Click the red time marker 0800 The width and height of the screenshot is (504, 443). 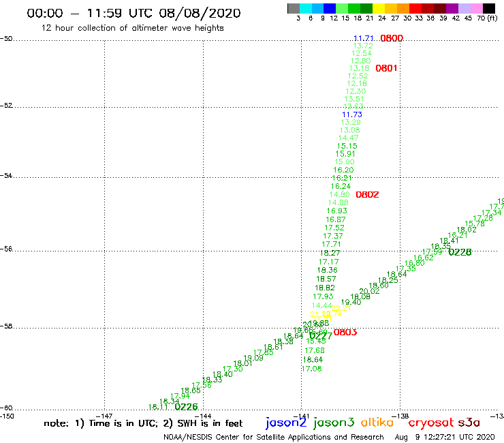(392, 39)
